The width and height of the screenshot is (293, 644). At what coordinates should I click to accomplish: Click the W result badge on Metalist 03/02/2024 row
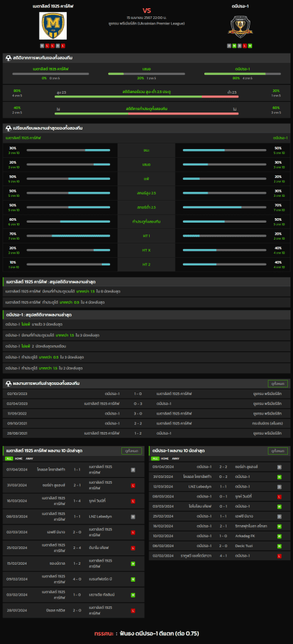tap(133, 594)
